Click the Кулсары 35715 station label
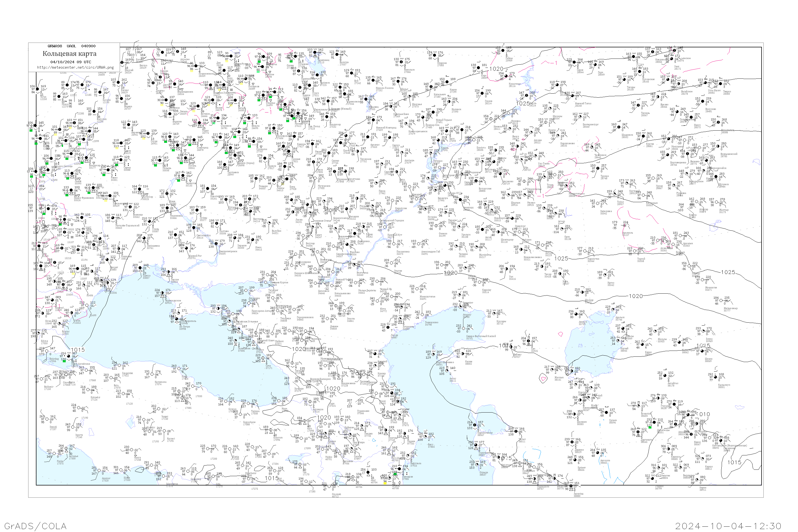Image resolution: width=798 pixels, height=532 pixels. coord(501,322)
